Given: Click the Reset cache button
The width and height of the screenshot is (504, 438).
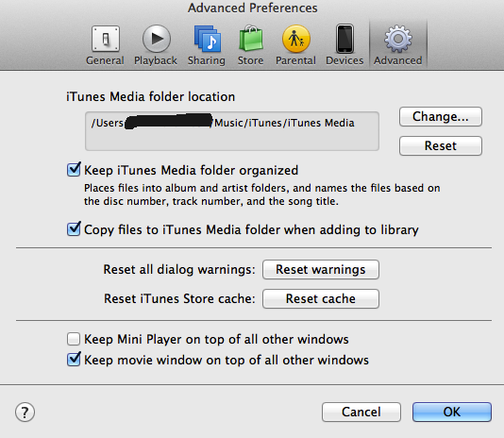Looking at the screenshot, I should click(321, 298).
